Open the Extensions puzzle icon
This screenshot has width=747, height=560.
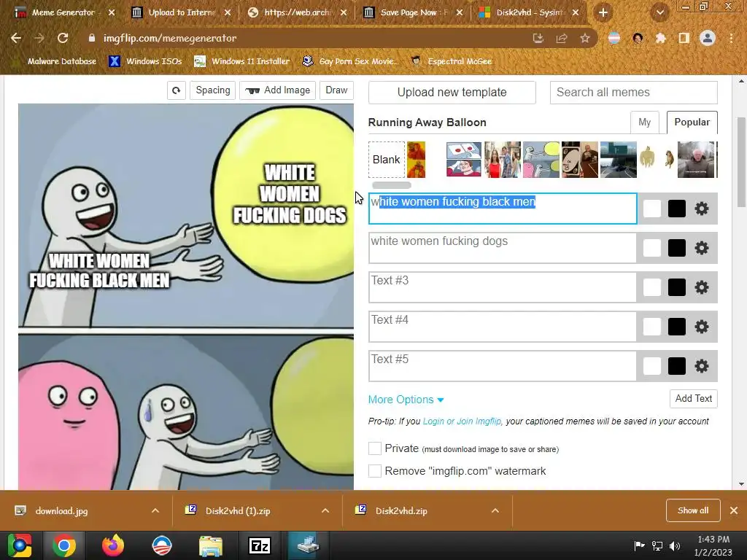pyautogui.click(x=661, y=38)
